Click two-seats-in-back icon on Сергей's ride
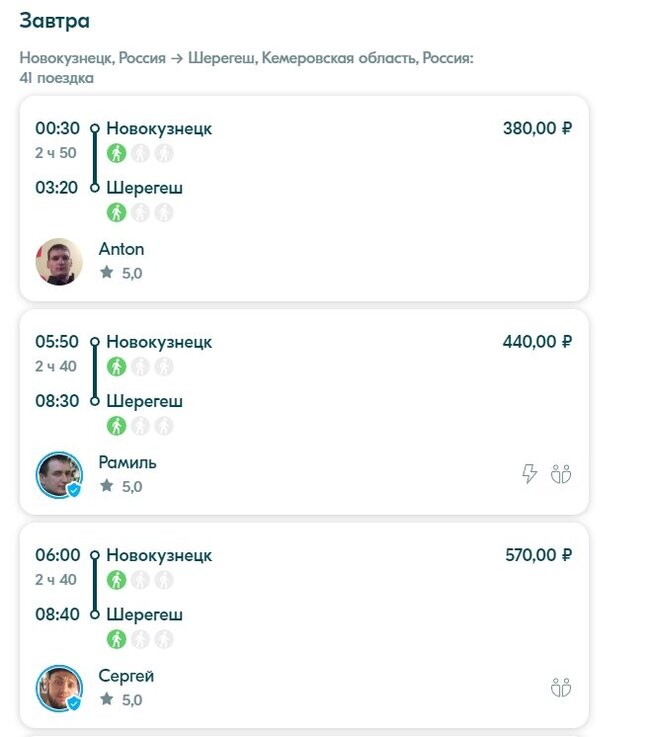650x737 pixels. (561, 687)
